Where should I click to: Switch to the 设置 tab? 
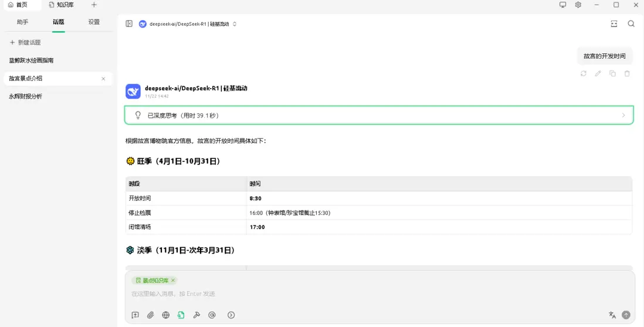click(94, 22)
